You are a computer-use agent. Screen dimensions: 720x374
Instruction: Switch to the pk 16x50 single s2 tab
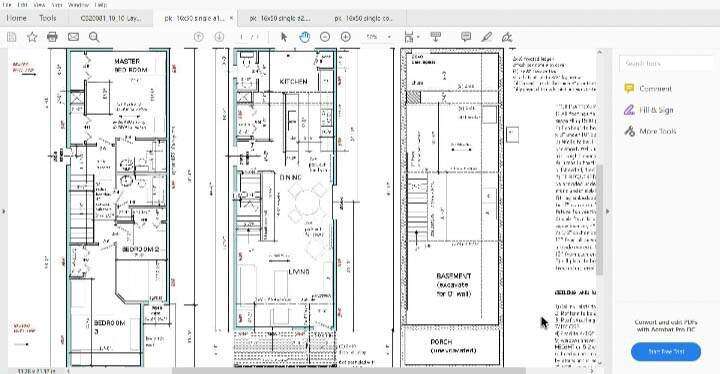click(x=280, y=18)
